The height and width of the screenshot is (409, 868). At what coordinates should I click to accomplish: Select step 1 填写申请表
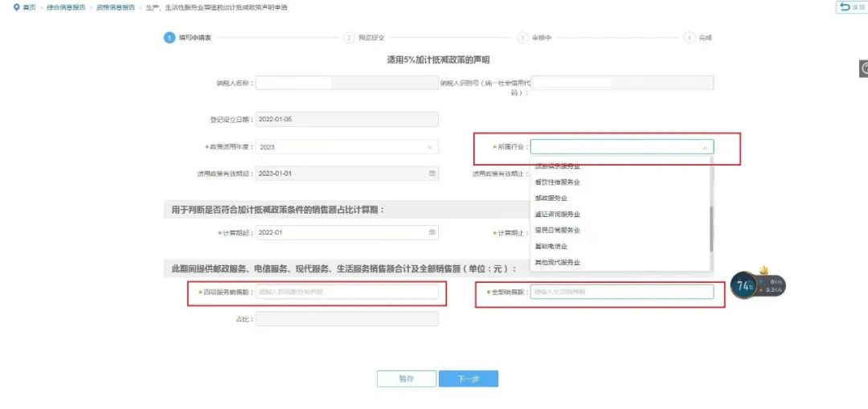(x=188, y=38)
